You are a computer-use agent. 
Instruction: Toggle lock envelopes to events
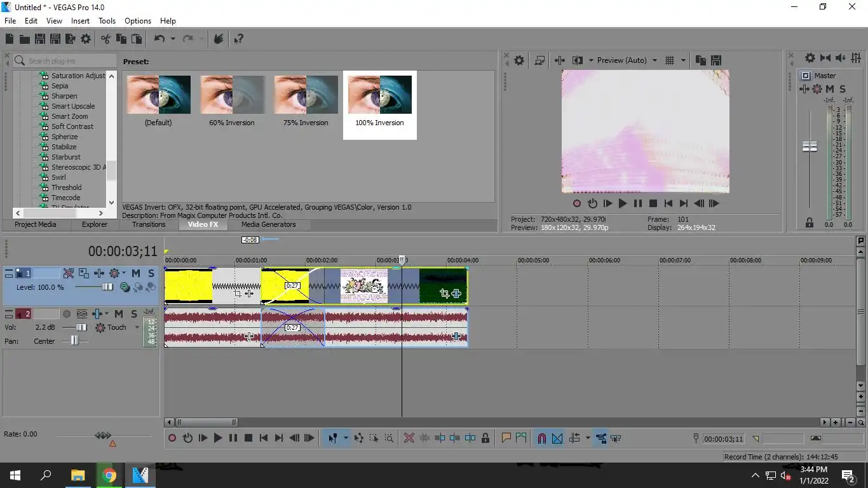tap(600, 438)
